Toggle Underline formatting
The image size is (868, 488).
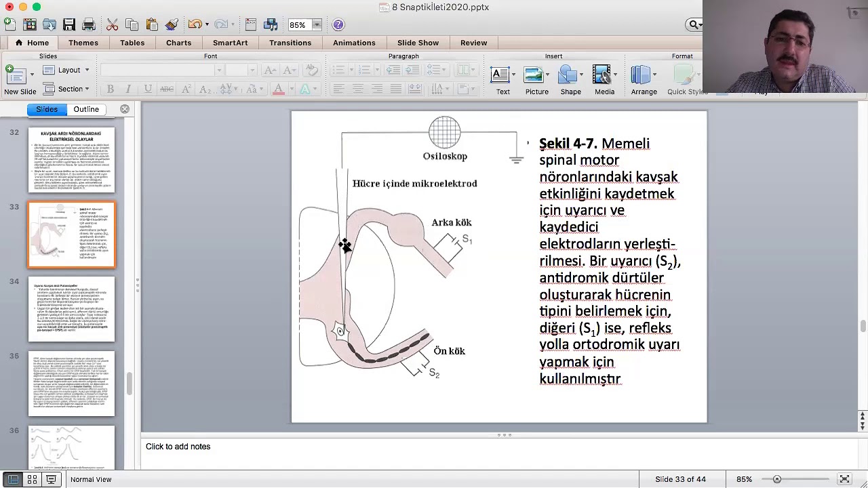point(148,89)
